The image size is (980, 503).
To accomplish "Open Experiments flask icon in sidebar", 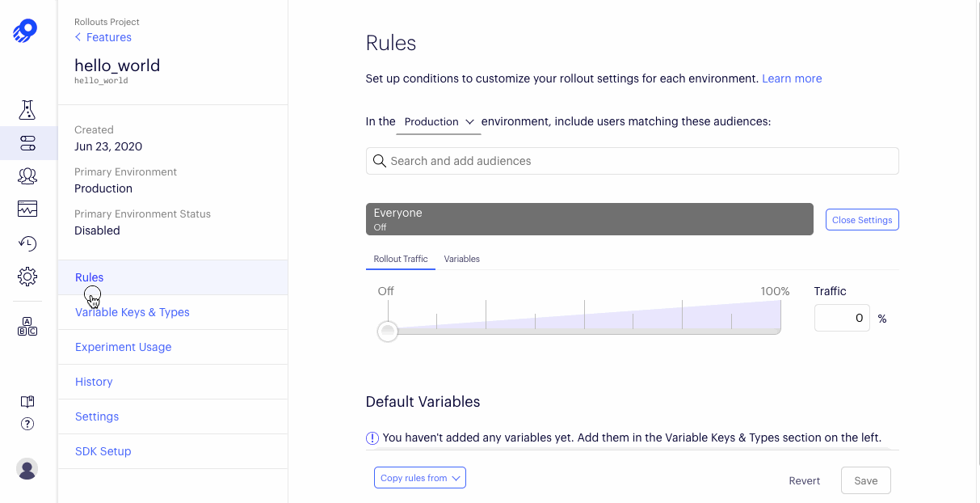I will pos(27,109).
